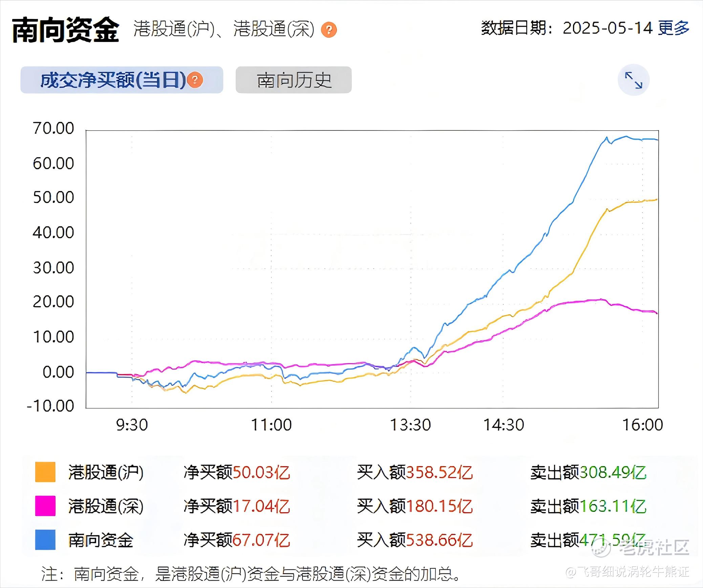The width and height of the screenshot is (703, 588).
Task: Click 13:30 time axis label
Action: pyautogui.click(x=411, y=425)
